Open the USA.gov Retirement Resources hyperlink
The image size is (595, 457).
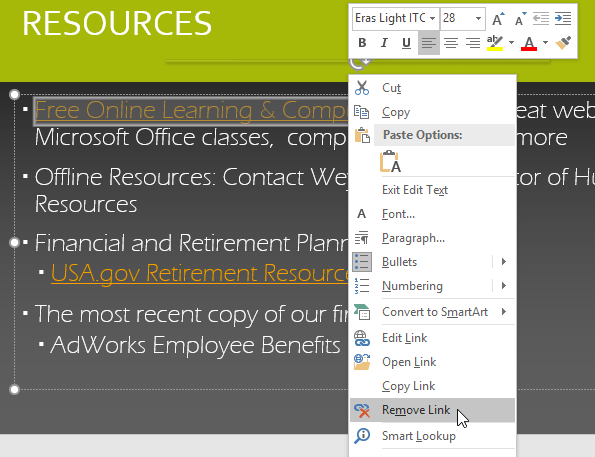pyautogui.click(x=200, y=273)
